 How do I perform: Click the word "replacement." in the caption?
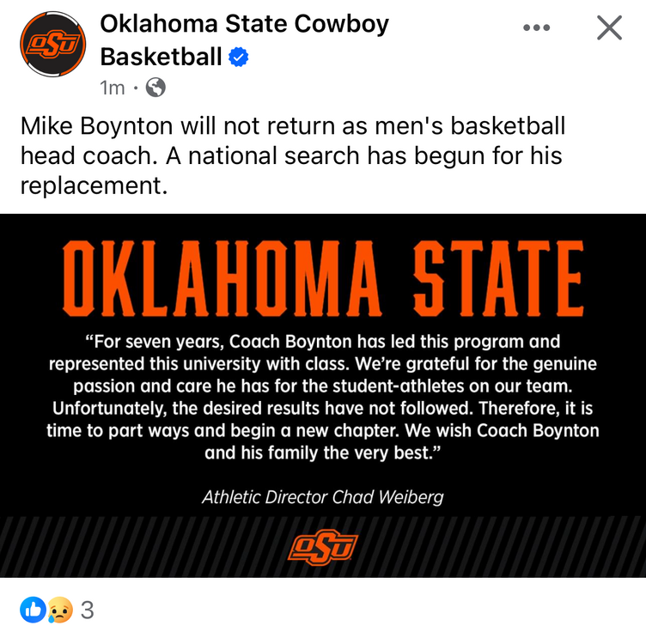pyautogui.click(x=94, y=185)
